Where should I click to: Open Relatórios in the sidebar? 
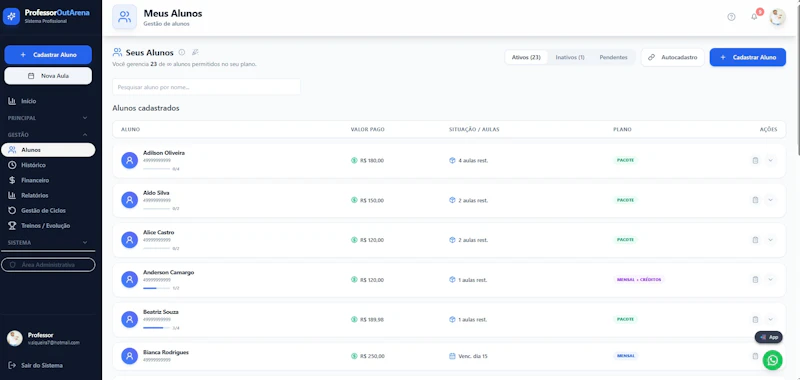click(x=48, y=195)
